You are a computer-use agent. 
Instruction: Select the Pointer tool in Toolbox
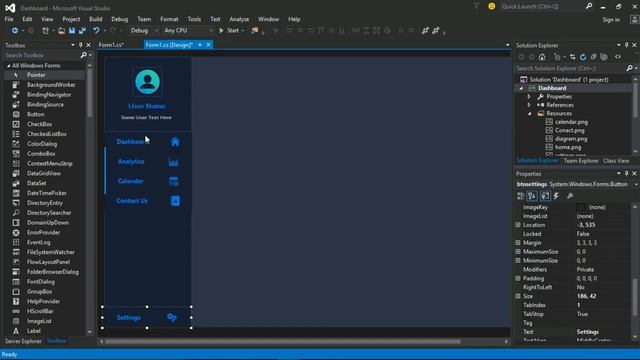[x=36, y=75]
